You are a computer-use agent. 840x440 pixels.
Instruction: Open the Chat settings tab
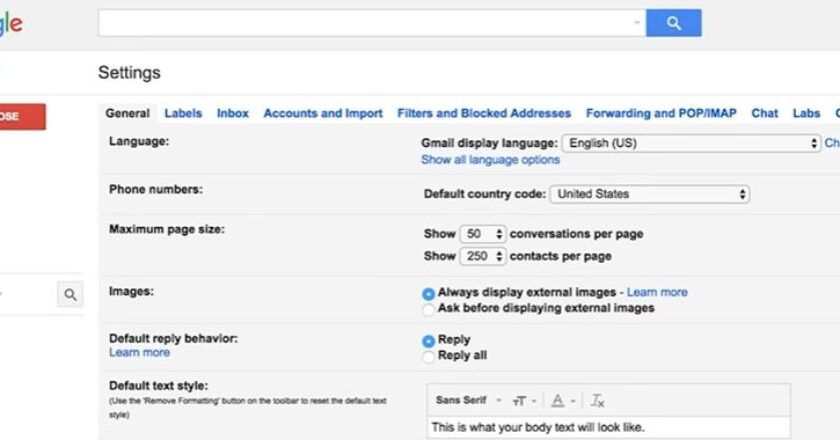tap(764, 113)
